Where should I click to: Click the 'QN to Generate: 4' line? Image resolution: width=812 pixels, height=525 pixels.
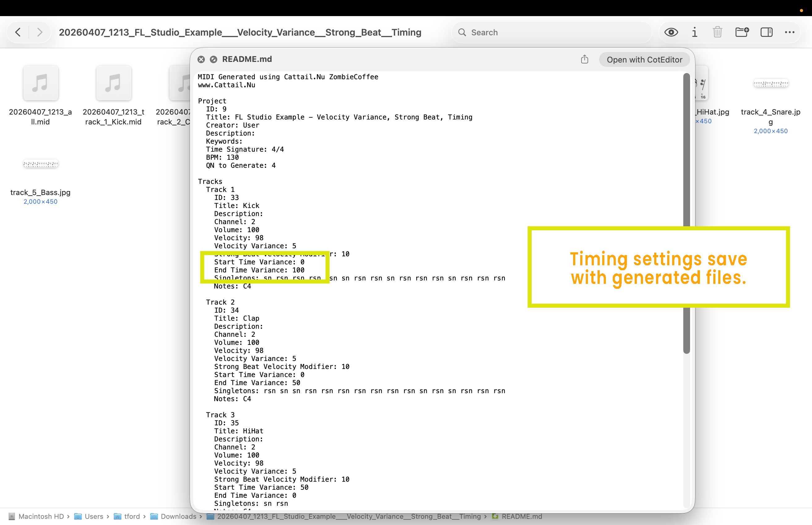click(240, 165)
